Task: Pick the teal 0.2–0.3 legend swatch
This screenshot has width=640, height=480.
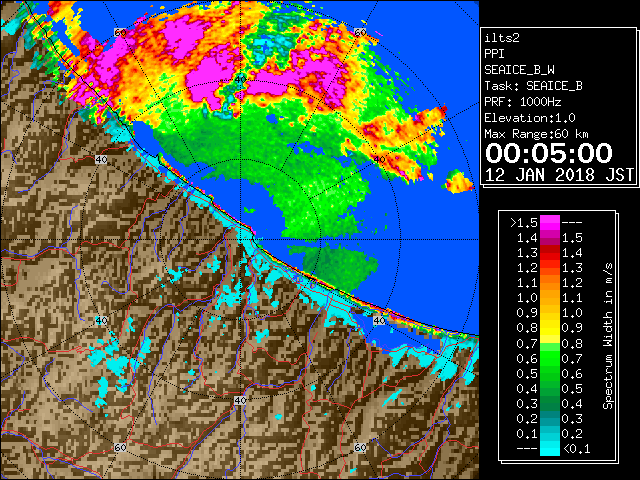Action: pyautogui.click(x=550, y=418)
